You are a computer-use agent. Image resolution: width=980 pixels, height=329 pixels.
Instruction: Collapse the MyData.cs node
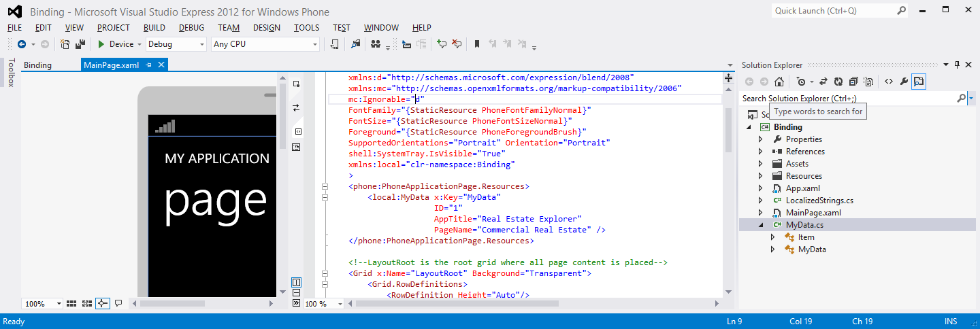(761, 225)
